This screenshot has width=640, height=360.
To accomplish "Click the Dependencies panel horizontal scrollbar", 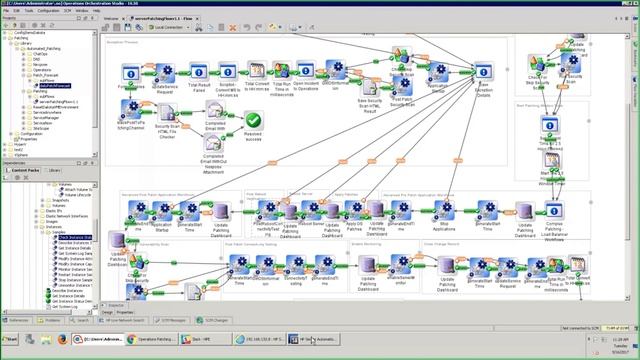I will point(47,312).
